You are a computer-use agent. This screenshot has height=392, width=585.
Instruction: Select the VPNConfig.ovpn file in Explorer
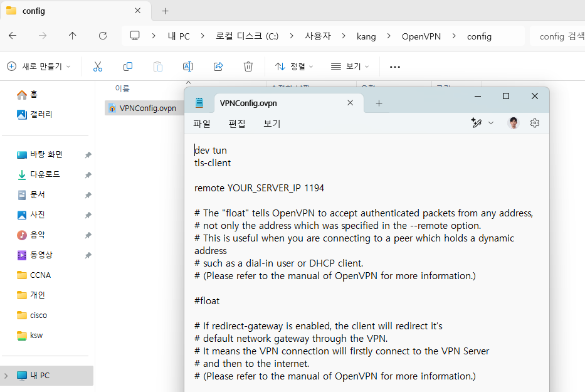point(144,109)
